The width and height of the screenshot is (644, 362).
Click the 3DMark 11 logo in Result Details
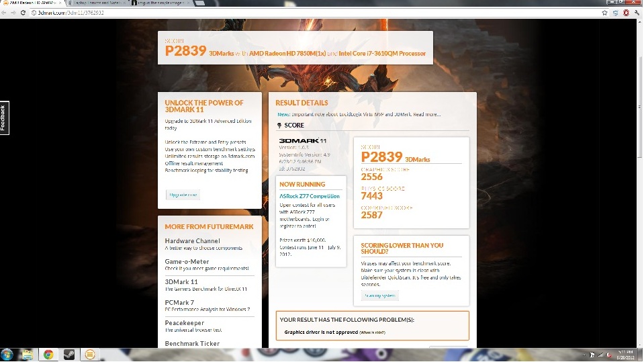[303, 140]
